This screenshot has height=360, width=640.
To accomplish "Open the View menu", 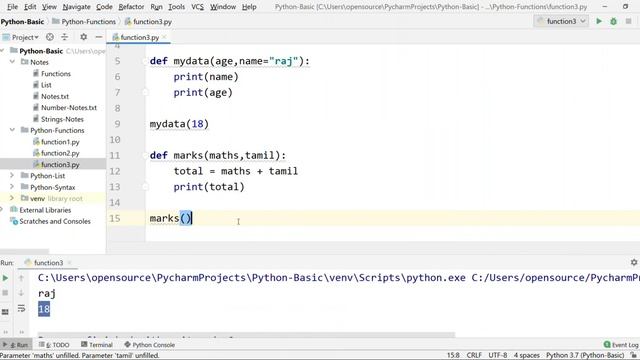I will (49, 7).
